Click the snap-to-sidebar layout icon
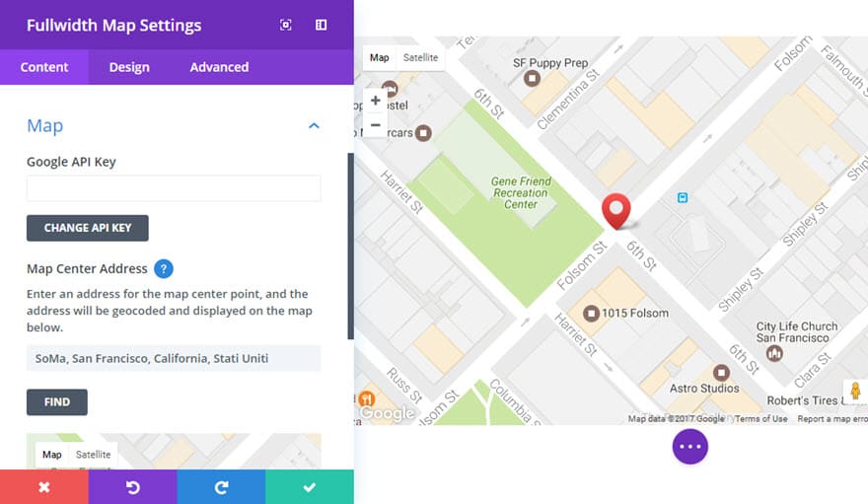The width and height of the screenshot is (868, 504). tap(322, 26)
